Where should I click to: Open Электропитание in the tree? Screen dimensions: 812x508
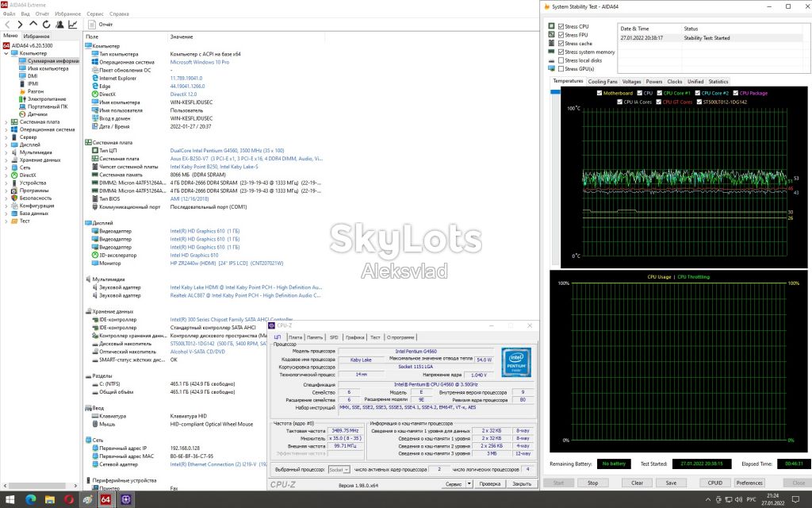pyautogui.click(x=47, y=99)
